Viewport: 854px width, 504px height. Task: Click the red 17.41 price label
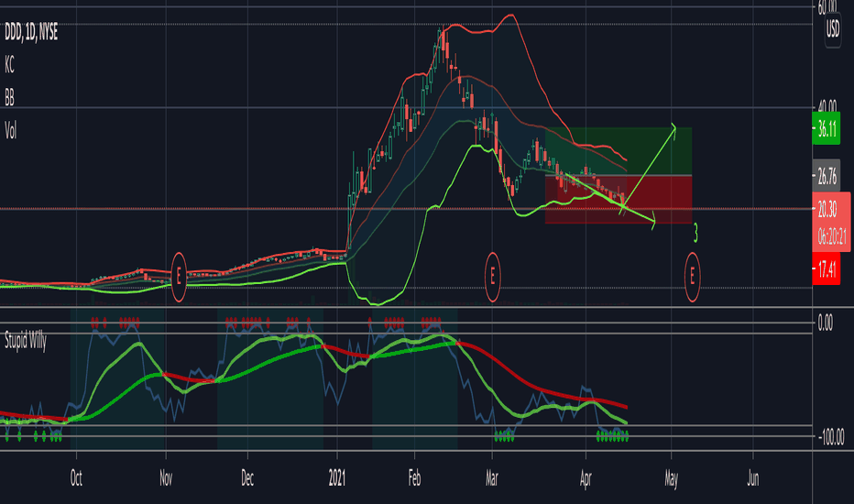[x=827, y=269]
